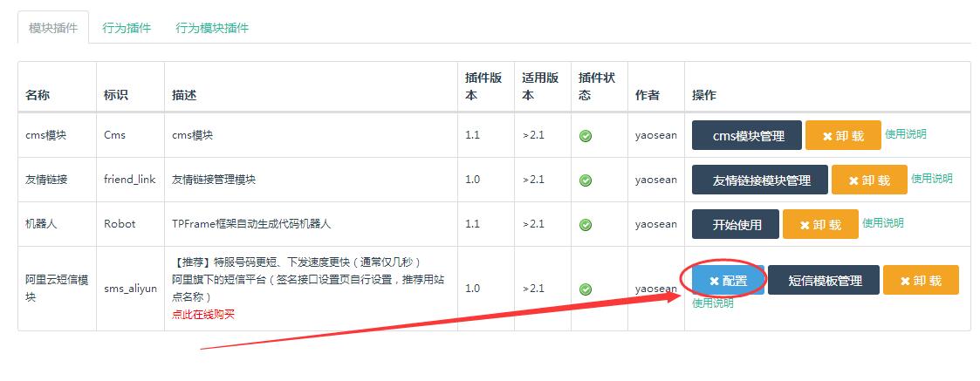
Task: Open 友情链接模块管理
Action: pyautogui.click(x=760, y=180)
